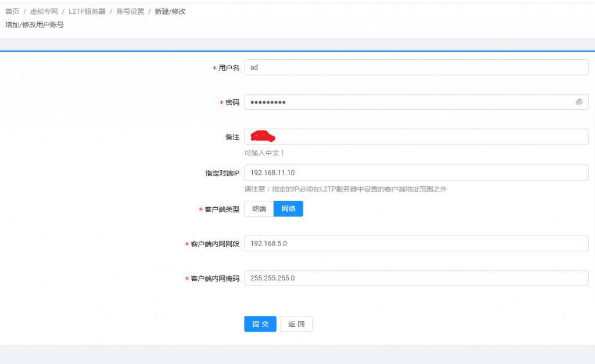
Task: Click into the 密码 password field
Action: pos(407,102)
